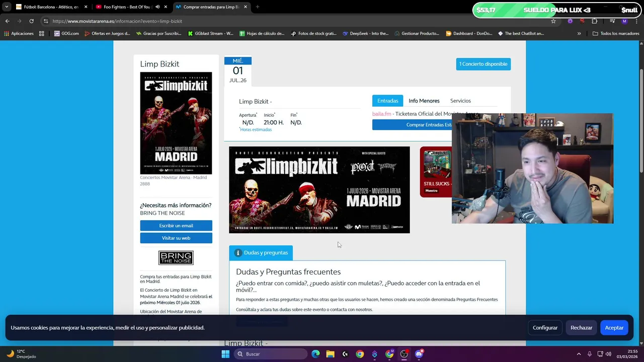
Task: Switch to the Servicios tab
Action: click(460, 101)
